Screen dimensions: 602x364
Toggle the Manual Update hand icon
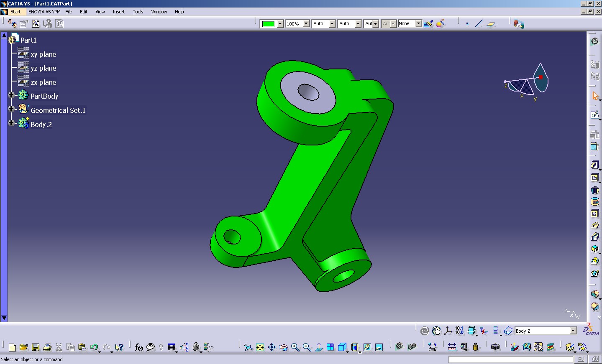[x=436, y=331]
